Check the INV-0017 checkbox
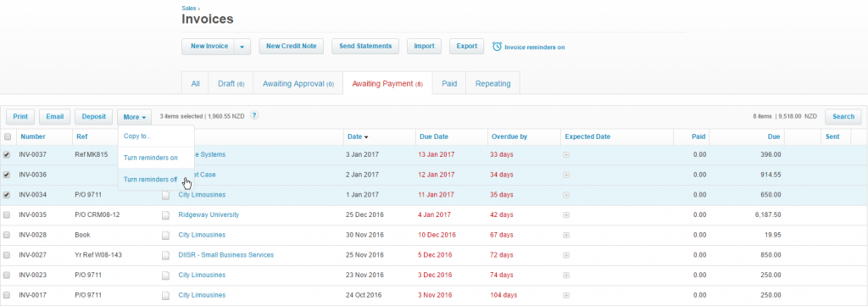This screenshot has height=306, width=868. (7, 295)
